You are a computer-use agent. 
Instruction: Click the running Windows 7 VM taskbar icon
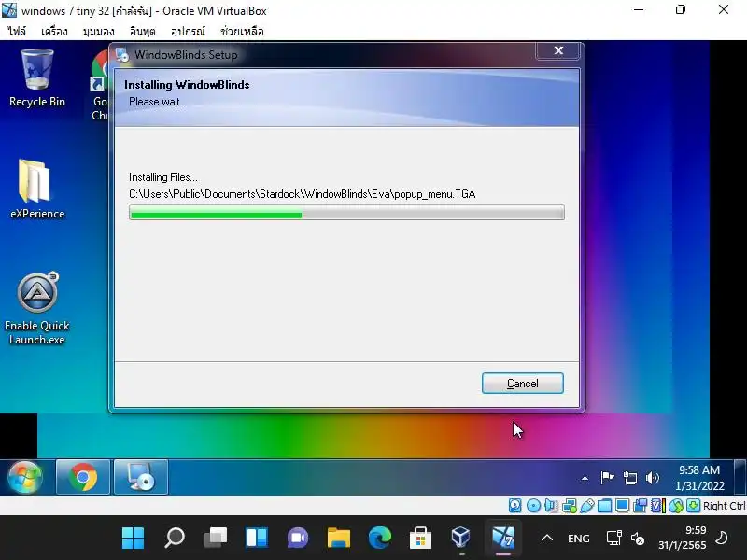click(x=503, y=539)
